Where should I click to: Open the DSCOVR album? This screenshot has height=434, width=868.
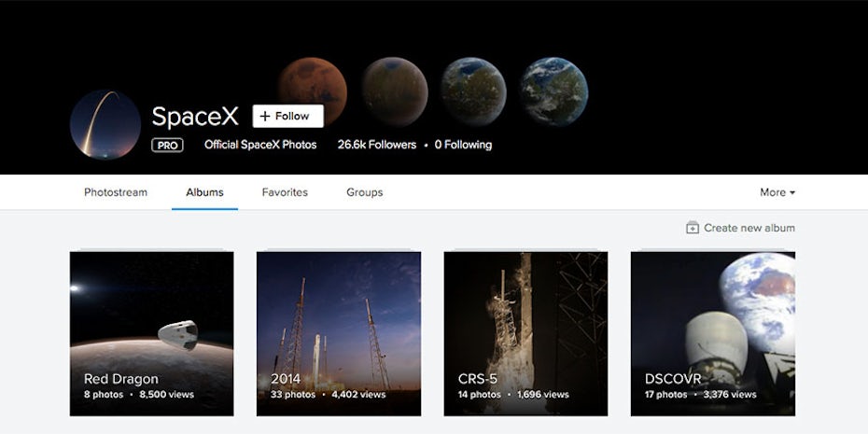coord(712,333)
